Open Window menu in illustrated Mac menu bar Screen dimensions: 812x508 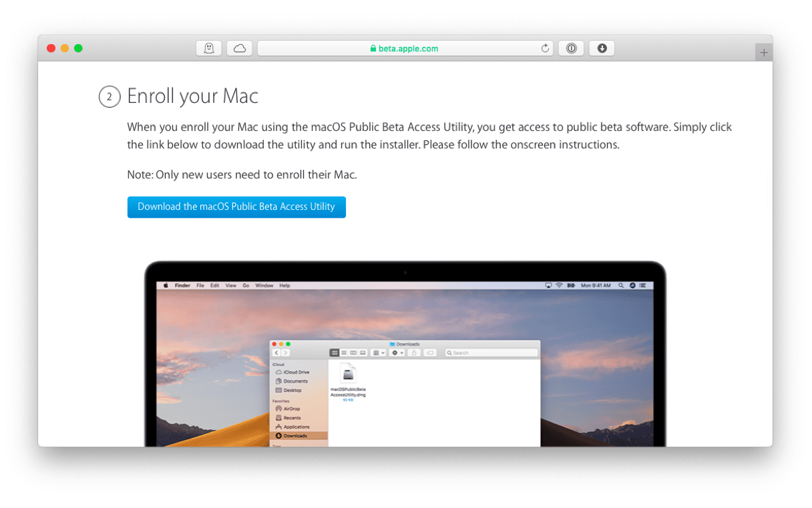[x=264, y=285]
